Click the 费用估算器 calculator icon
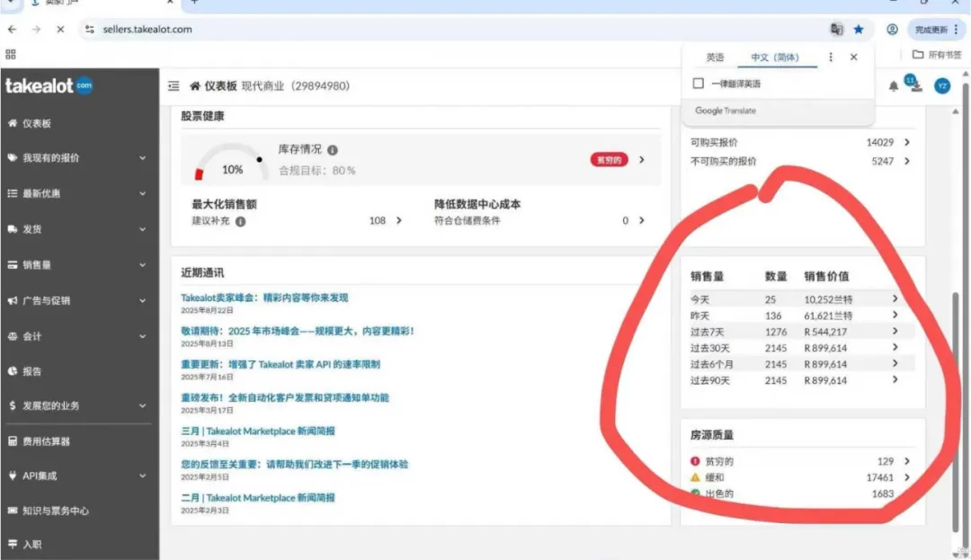This screenshot has height=560, width=971. (x=13, y=441)
